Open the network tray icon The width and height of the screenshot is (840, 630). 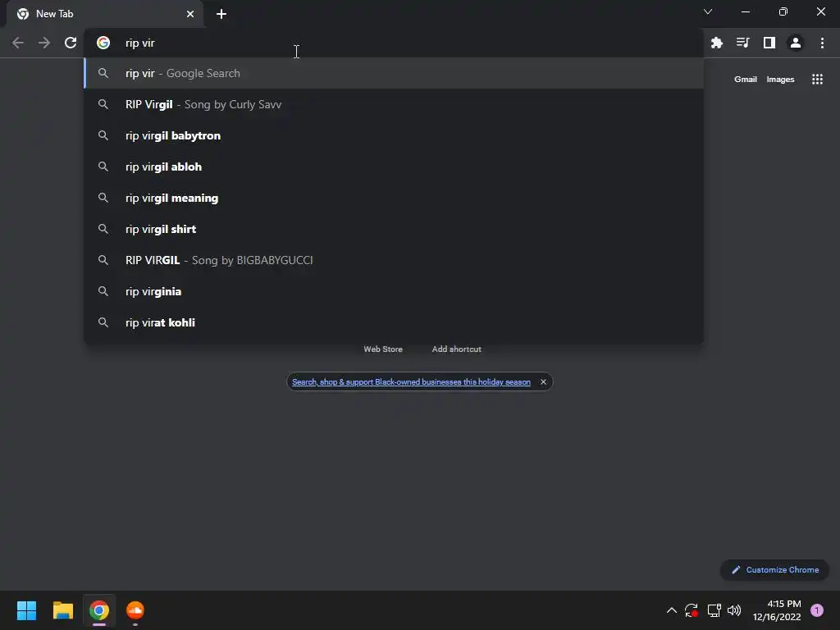coord(714,610)
